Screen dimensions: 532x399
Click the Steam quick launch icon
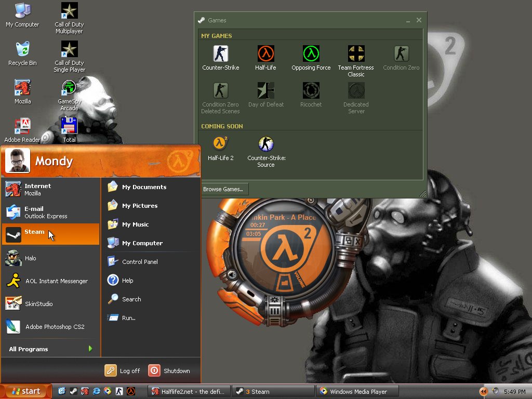[73, 391]
